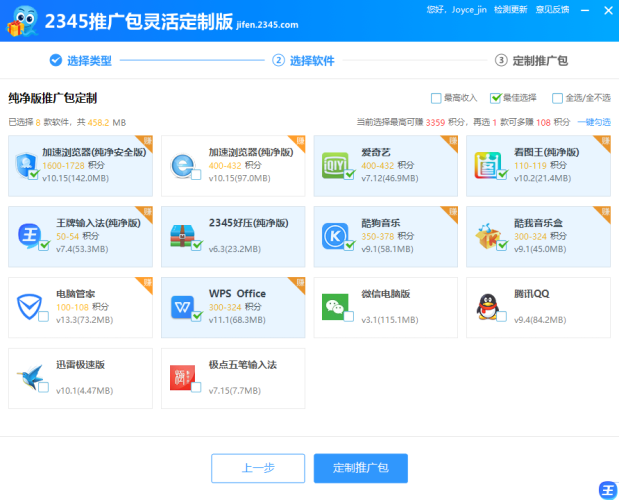Viewport: 619px width, 500px height.
Task: Click the 2345 octopus mascot logo
Action: (23, 21)
